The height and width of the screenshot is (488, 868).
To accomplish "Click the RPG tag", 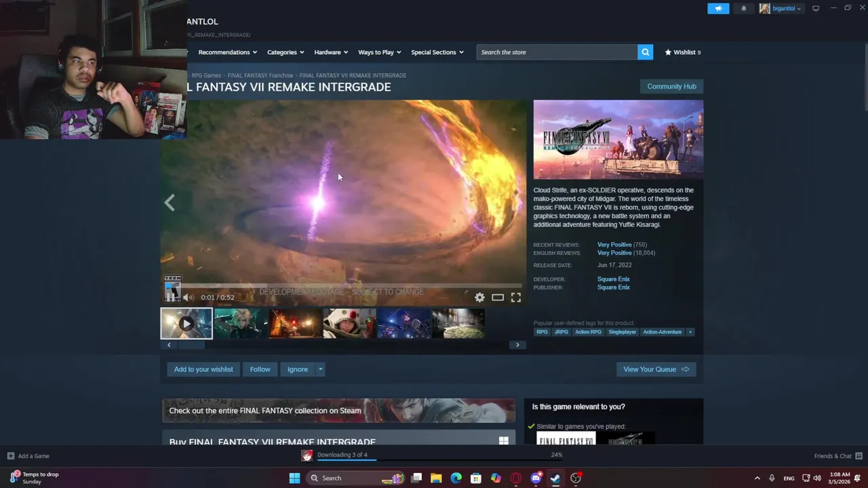I will point(542,332).
